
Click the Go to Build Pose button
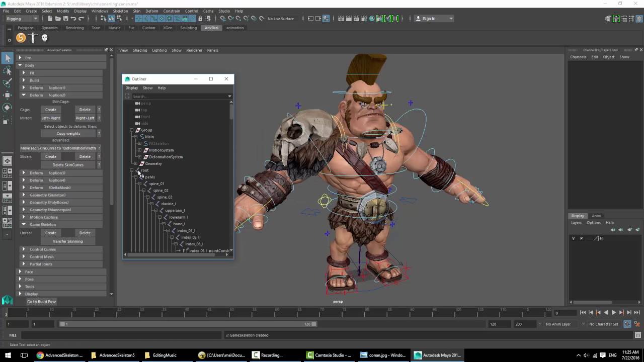42,302
